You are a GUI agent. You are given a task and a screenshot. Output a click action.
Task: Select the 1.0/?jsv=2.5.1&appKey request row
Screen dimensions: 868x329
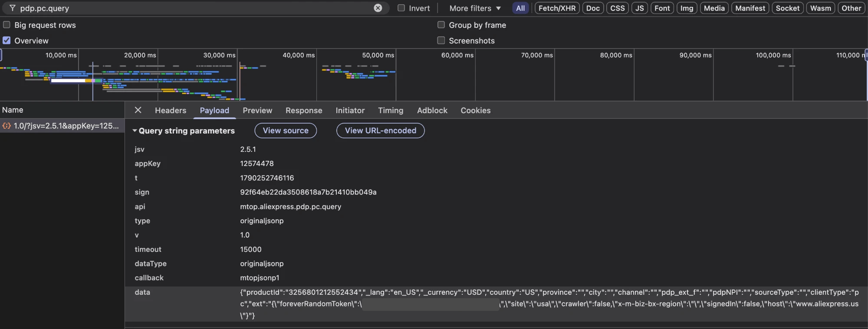(x=62, y=126)
